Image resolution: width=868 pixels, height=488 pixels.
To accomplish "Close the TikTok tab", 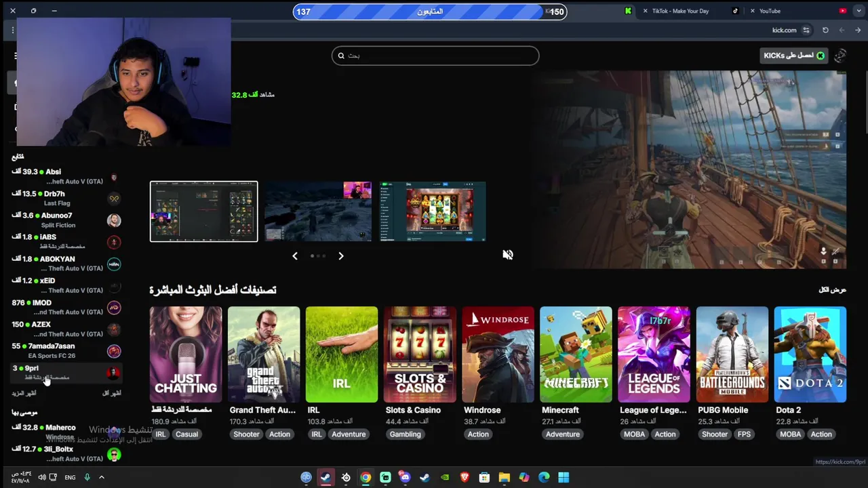I will pyautogui.click(x=645, y=11).
